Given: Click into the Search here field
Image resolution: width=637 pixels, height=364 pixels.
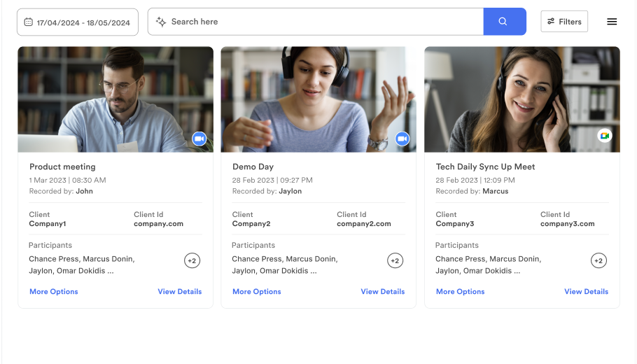Looking at the screenshot, I should coord(315,22).
